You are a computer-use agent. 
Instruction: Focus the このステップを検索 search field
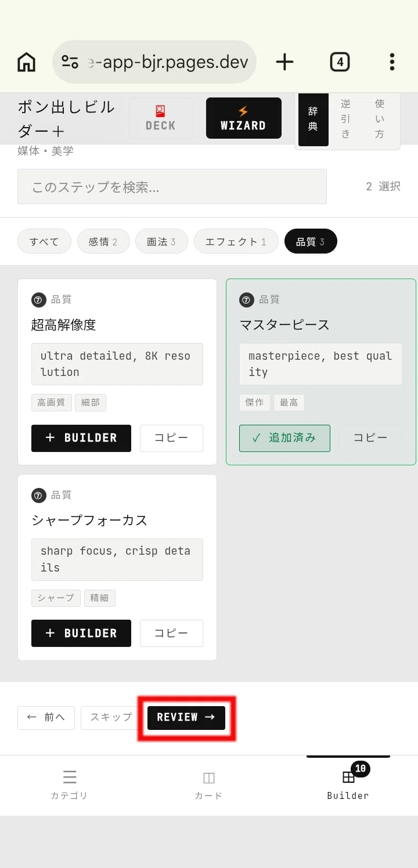[172, 187]
